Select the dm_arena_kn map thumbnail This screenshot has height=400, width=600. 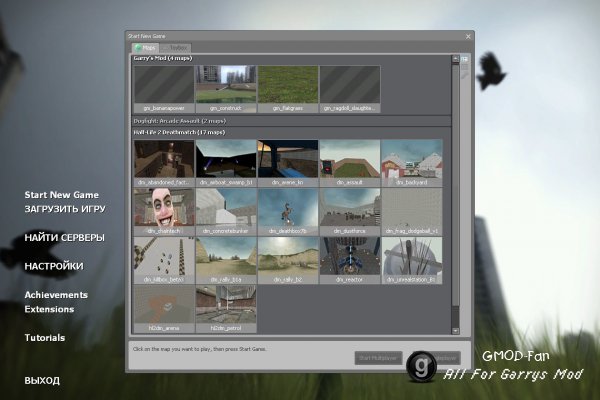[x=288, y=163]
